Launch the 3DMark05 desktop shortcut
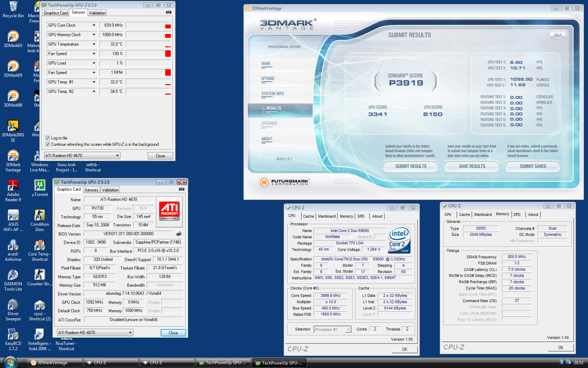Image resolution: width=588 pixels, height=368 pixels. (13, 69)
